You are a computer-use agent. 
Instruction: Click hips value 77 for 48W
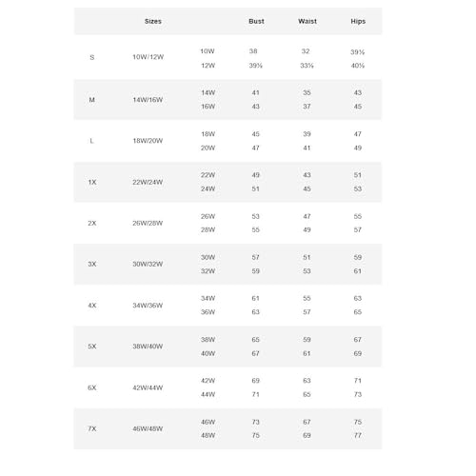(358, 435)
